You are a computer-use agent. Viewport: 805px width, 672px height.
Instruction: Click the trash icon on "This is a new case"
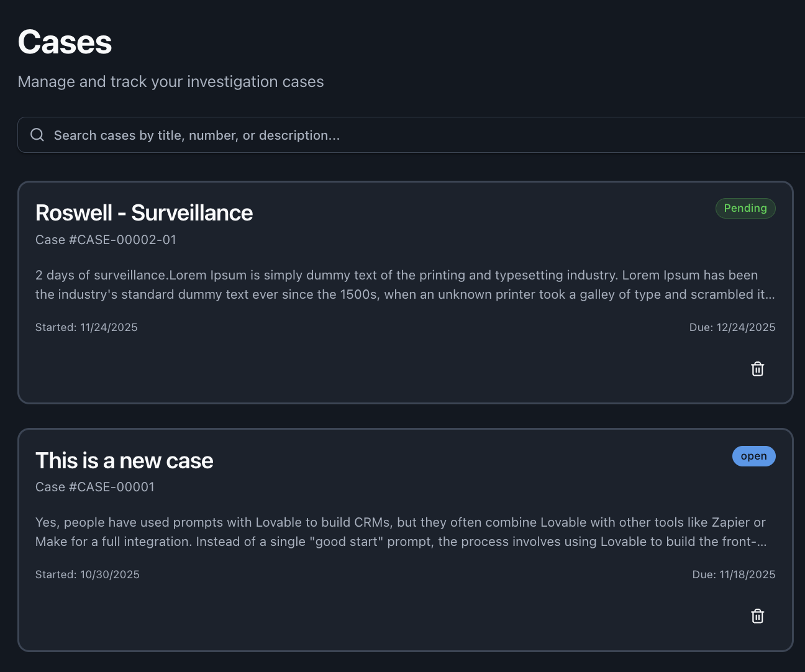pos(757,616)
